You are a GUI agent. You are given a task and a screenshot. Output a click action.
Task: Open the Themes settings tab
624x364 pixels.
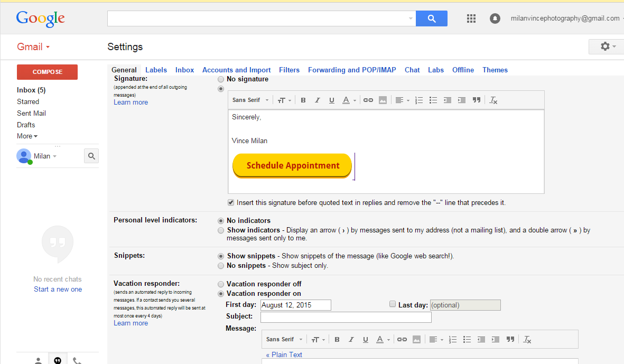coord(495,70)
